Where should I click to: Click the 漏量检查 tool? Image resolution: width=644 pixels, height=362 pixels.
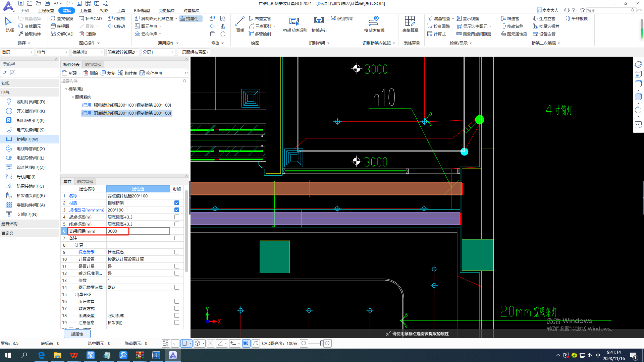439,18
